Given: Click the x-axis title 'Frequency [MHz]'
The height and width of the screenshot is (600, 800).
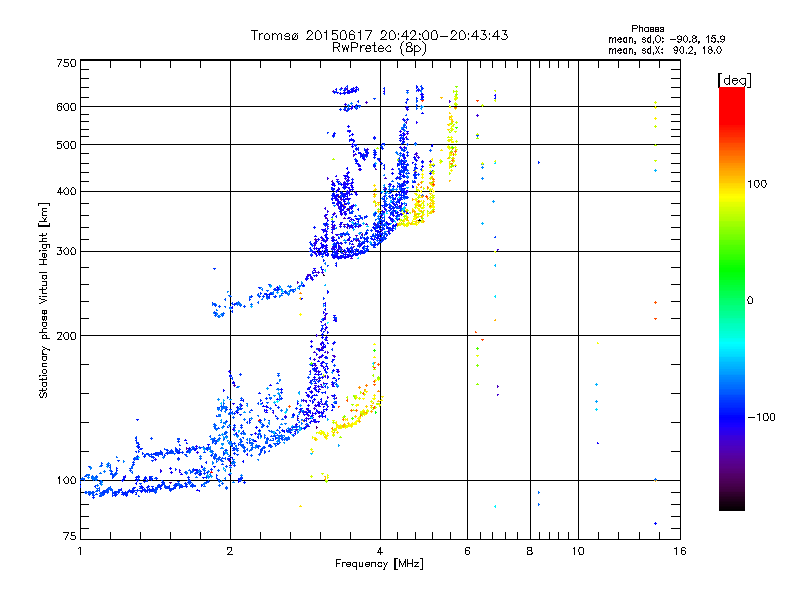Looking at the screenshot, I should pos(379,564).
